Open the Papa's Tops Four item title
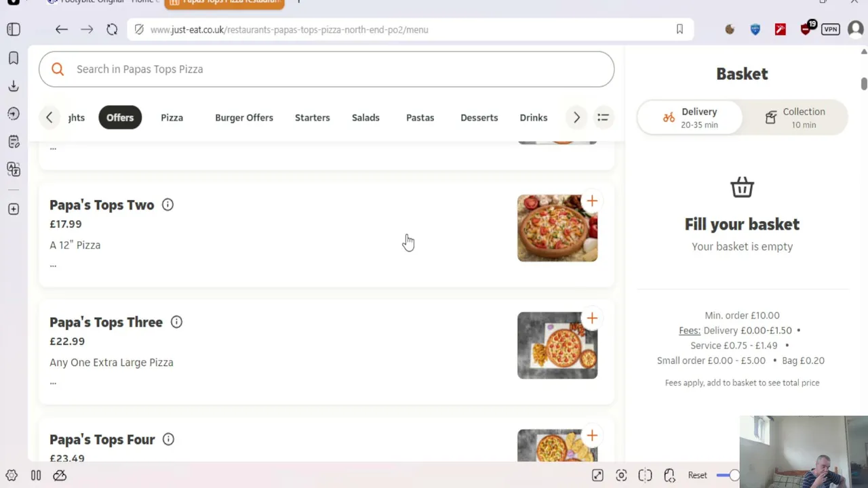 click(x=102, y=439)
